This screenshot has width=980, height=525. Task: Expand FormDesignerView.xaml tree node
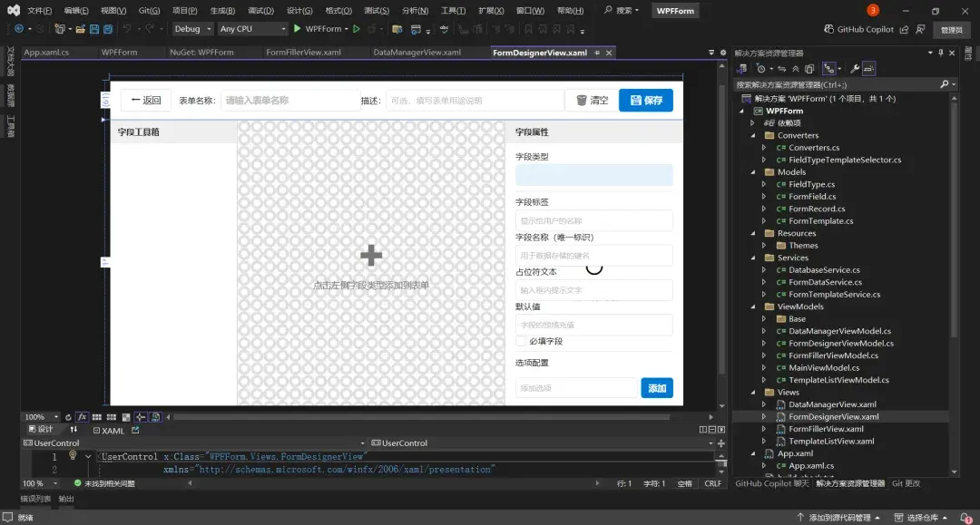click(x=764, y=416)
